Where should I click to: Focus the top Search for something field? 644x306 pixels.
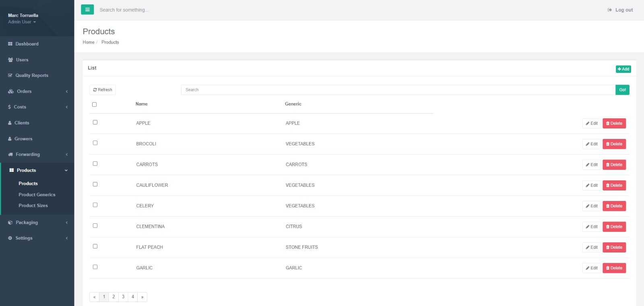124,10
